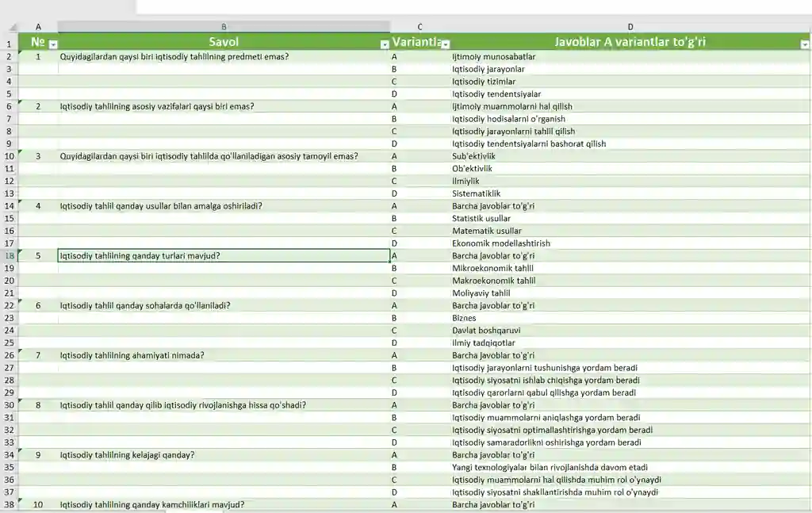Select the cell 'Iqtisodiy tahlilning asosiy vazifalari qaysi biri emas?'
812x513 pixels.
click(x=224, y=106)
